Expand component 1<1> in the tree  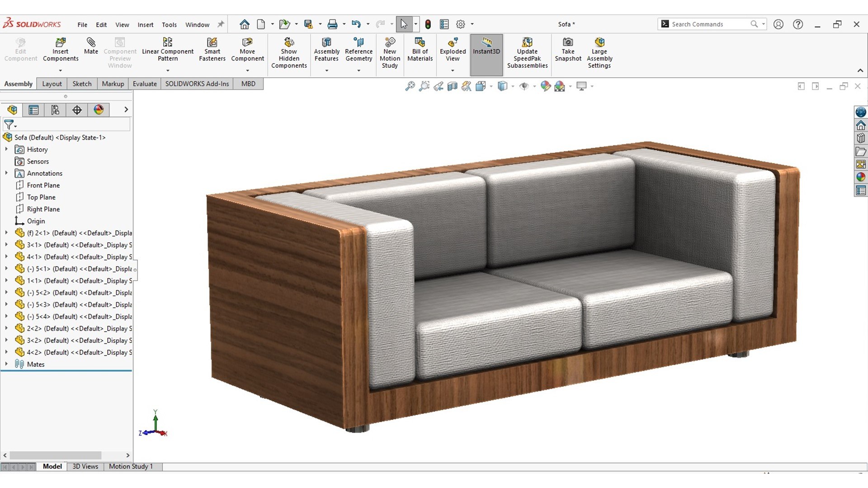(6, 281)
